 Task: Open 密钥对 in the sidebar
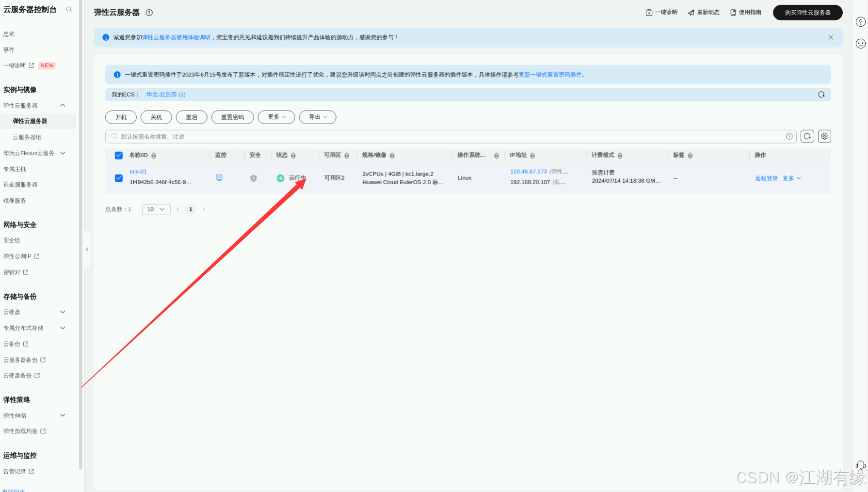pos(16,272)
